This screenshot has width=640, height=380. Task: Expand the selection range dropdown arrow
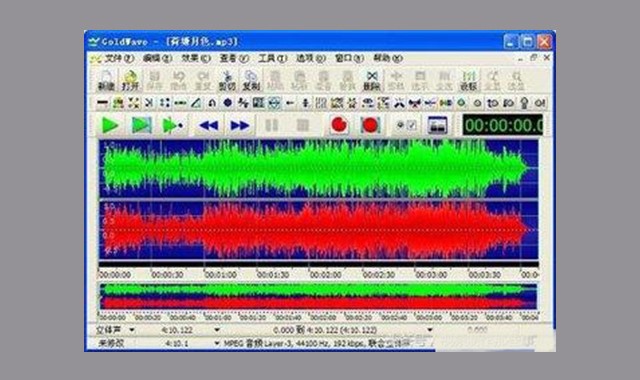(430, 329)
